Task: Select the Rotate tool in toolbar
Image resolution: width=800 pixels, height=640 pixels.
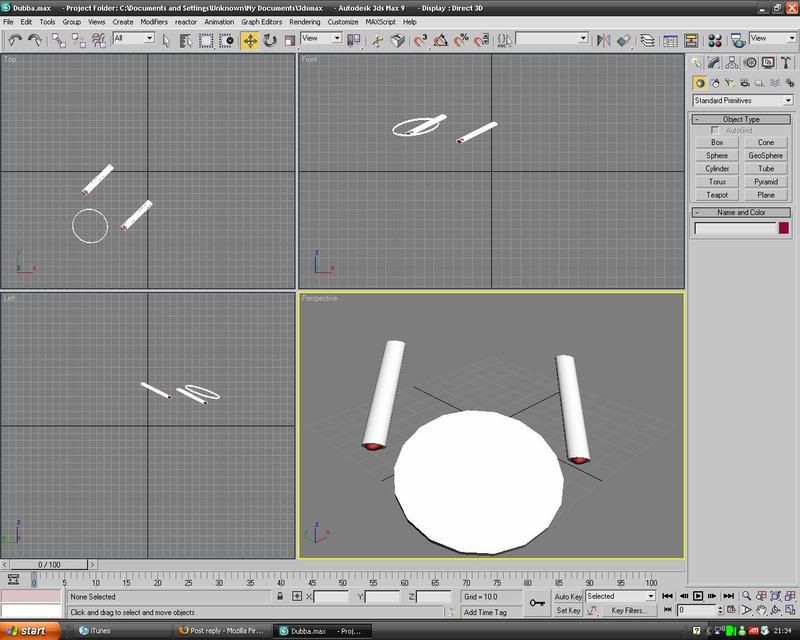Action: [270, 40]
